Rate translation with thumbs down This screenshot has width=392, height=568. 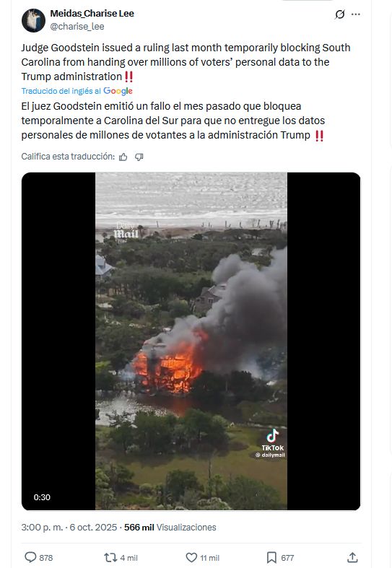139,157
